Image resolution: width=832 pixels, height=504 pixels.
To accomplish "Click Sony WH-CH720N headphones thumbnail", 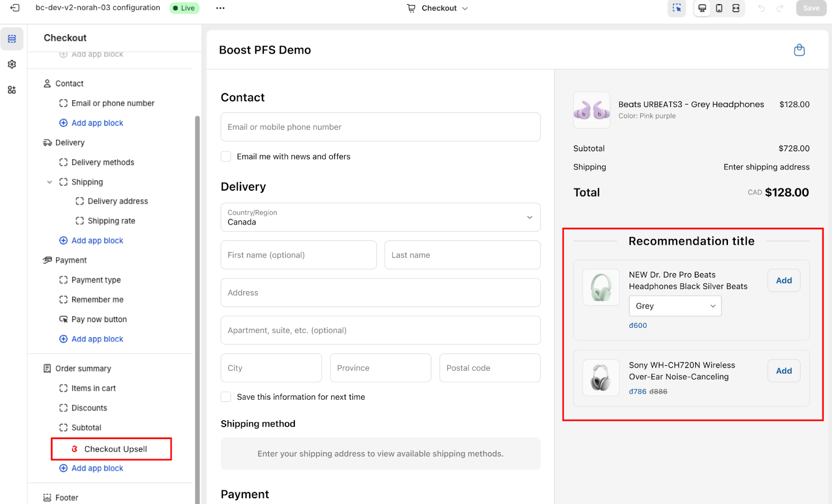I will pyautogui.click(x=601, y=378).
